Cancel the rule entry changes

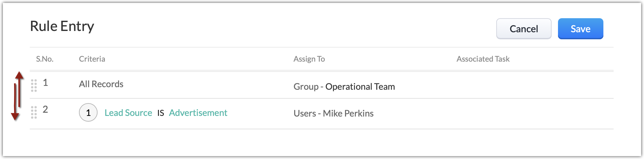click(x=523, y=29)
